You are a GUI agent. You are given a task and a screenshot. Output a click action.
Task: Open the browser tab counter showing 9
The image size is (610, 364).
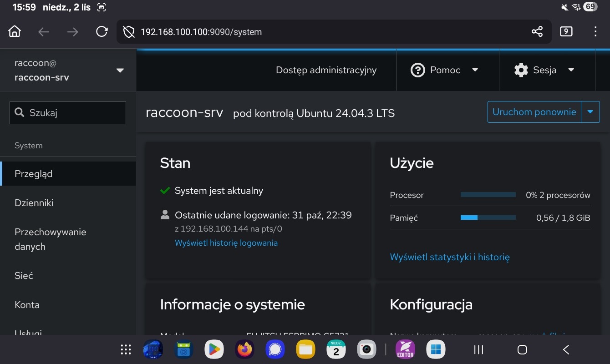tap(566, 32)
